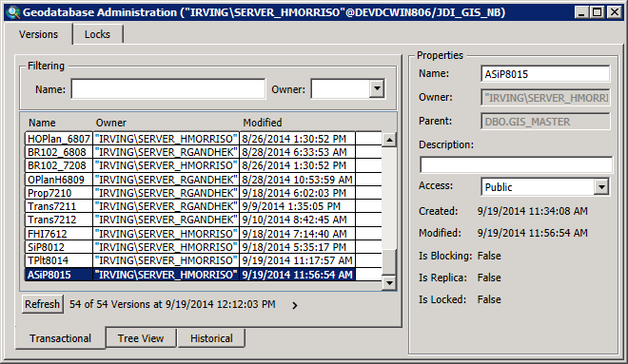Image resolution: width=628 pixels, height=364 pixels.
Task: Close the Geodatabase Administration window
Action: click(x=614, y=12)
